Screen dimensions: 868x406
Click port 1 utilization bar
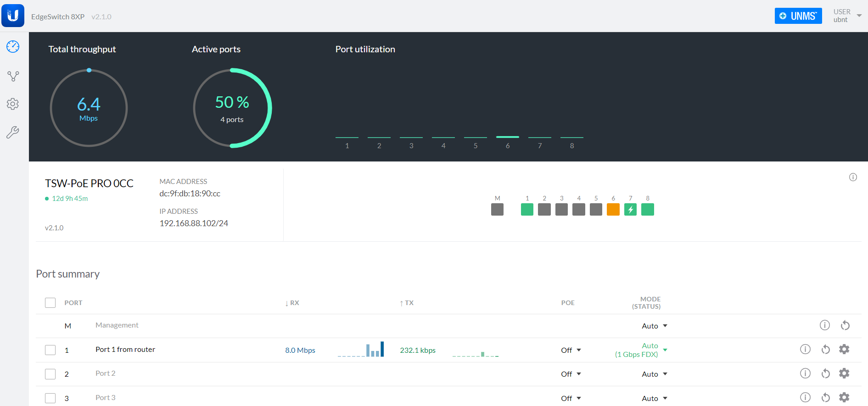pyautogui.click(x=347, y=137)
